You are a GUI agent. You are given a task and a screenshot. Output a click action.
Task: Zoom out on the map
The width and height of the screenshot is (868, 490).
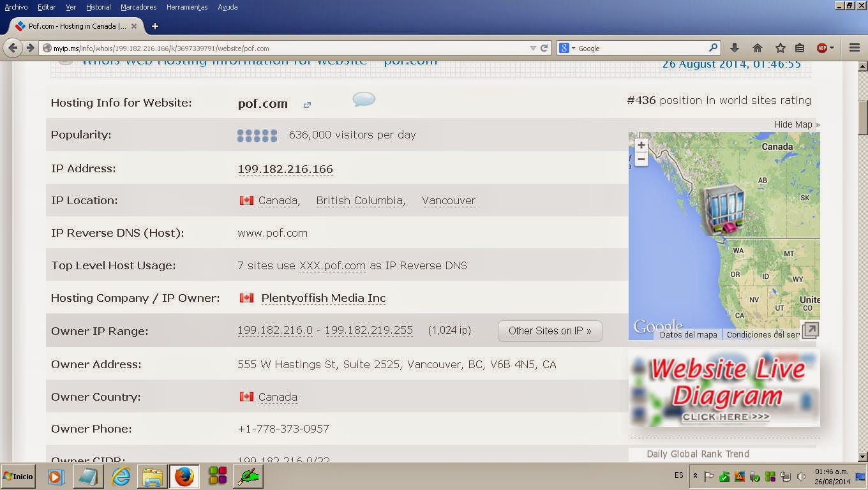tap(641, 159)
